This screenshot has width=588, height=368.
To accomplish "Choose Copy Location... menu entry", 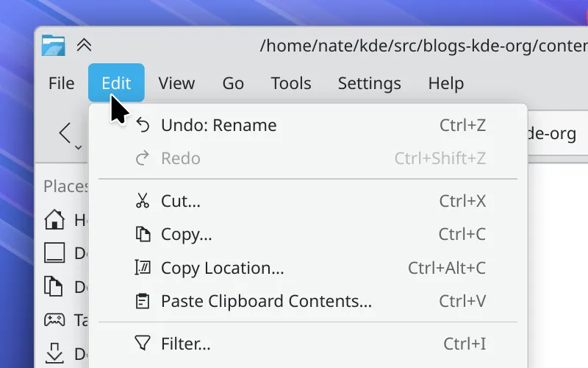I will point(222,268).
